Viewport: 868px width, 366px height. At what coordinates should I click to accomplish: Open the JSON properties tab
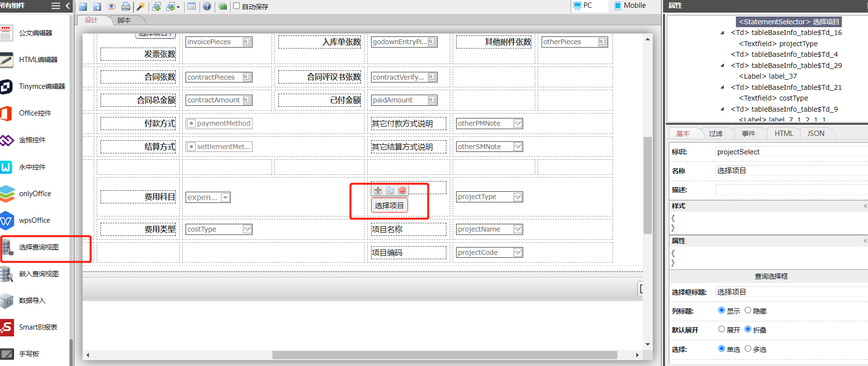tap(816, 133)
